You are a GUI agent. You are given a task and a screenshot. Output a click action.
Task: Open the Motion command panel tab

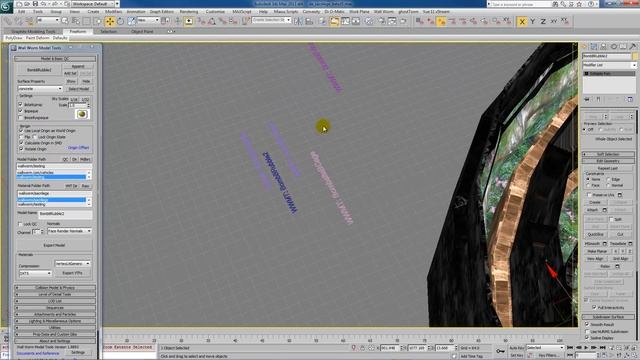pos(613,46)
